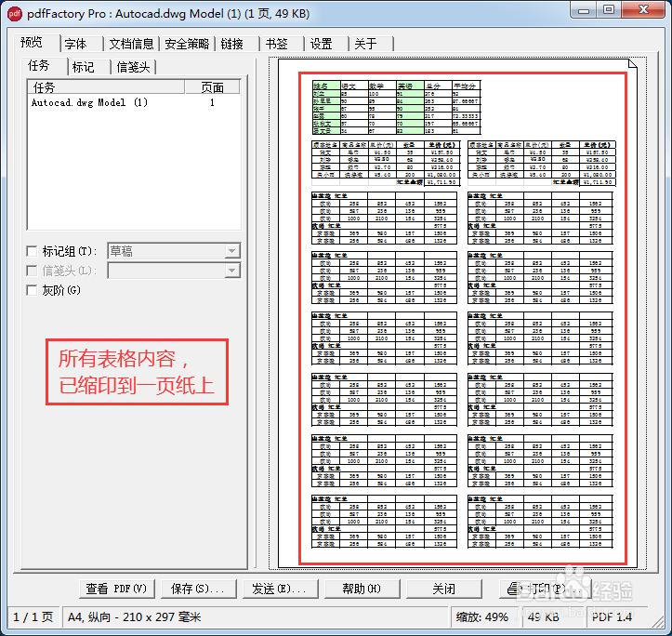This screenshot has width=672, height=636.
Task: Click the 页面 column header
Action: (x=212, y=87)
